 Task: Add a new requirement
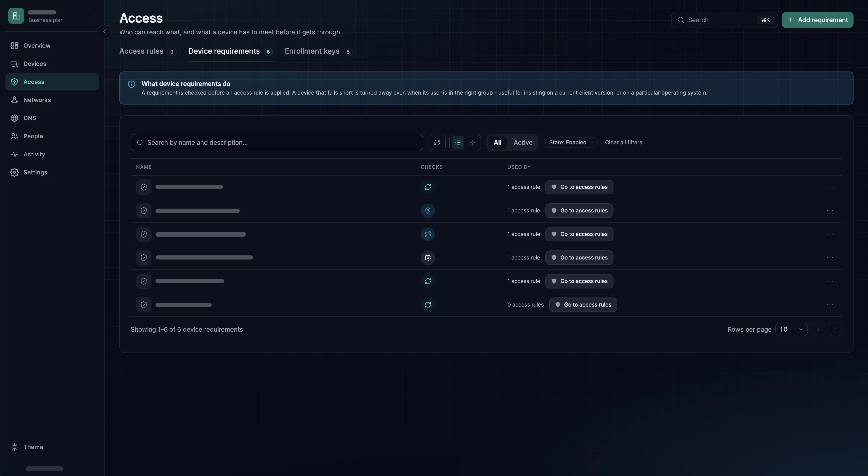point(817,20)
